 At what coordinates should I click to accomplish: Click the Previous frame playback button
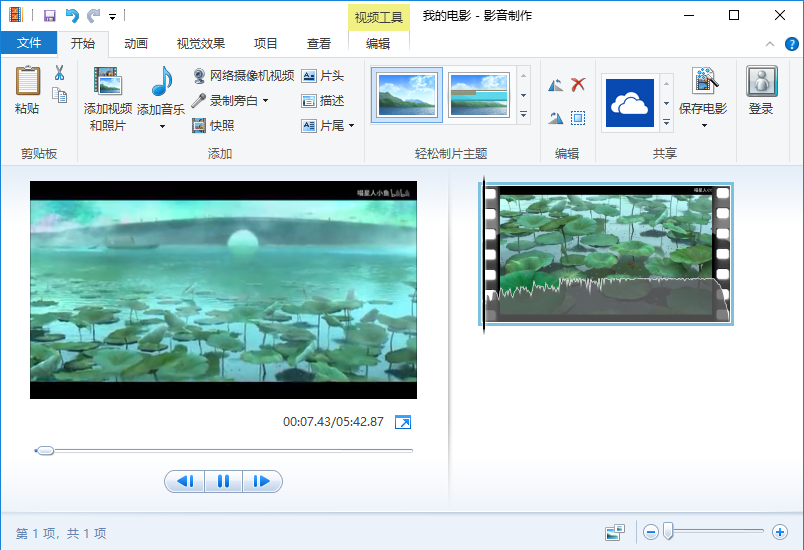tap(185, 481)
